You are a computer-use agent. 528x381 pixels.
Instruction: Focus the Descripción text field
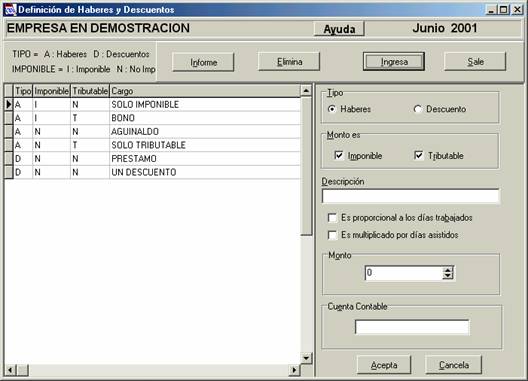click(410, 196)
